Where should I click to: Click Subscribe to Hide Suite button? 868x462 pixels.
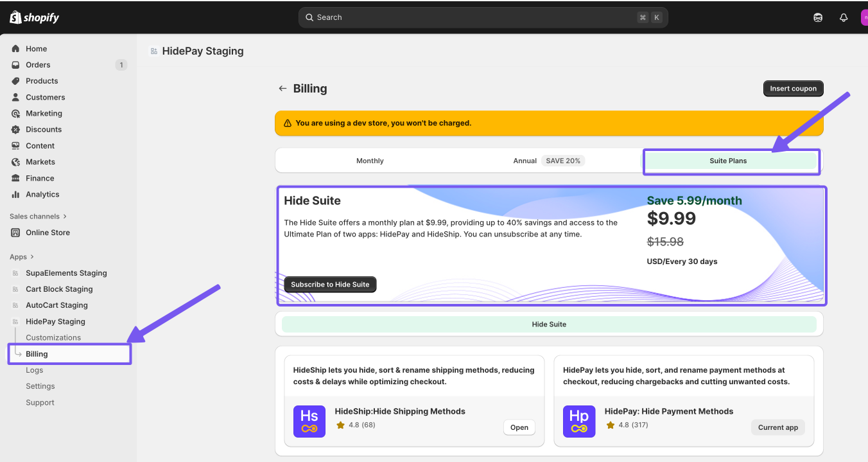click(x=330, y=285)
